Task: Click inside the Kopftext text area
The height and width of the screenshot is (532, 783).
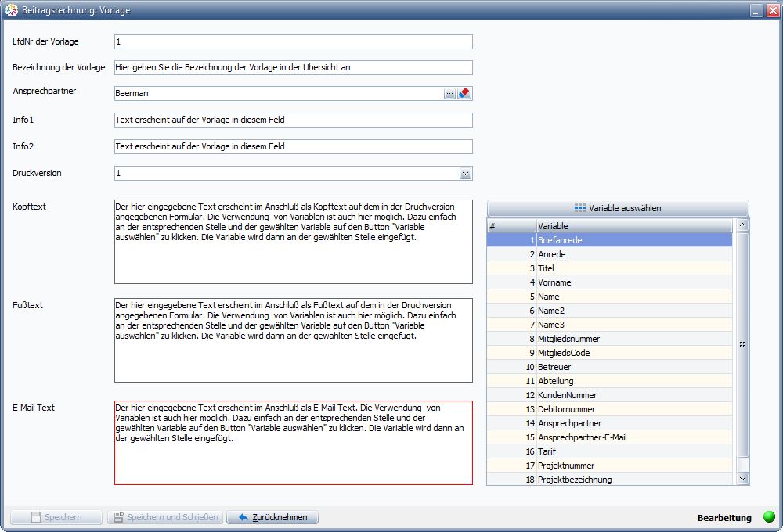Action: point(293,242)
